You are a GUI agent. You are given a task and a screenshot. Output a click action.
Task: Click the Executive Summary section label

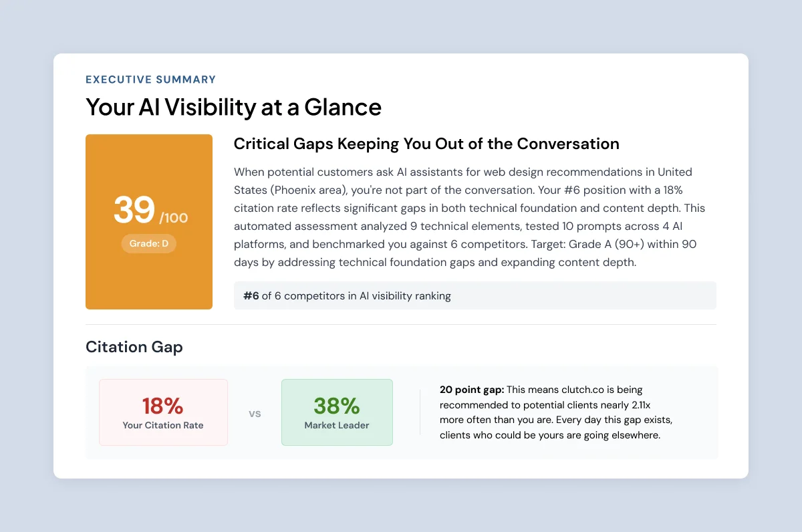[150, 80]
